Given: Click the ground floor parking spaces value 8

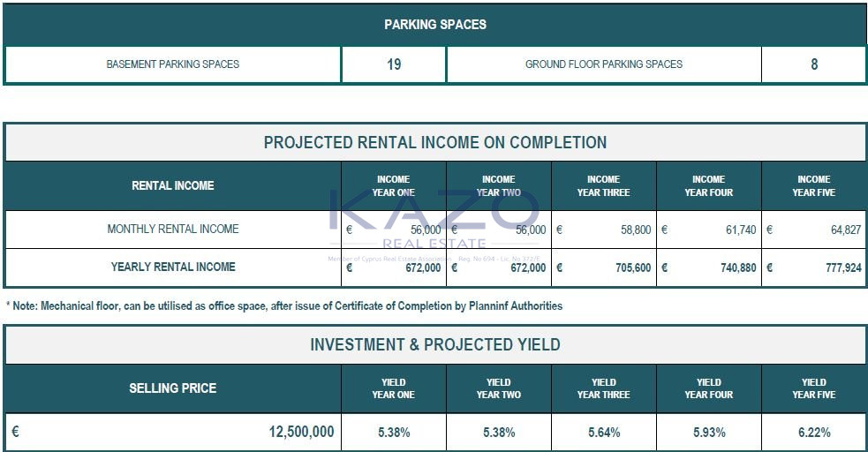Looking at the screenshot, I should pos(813,64).
